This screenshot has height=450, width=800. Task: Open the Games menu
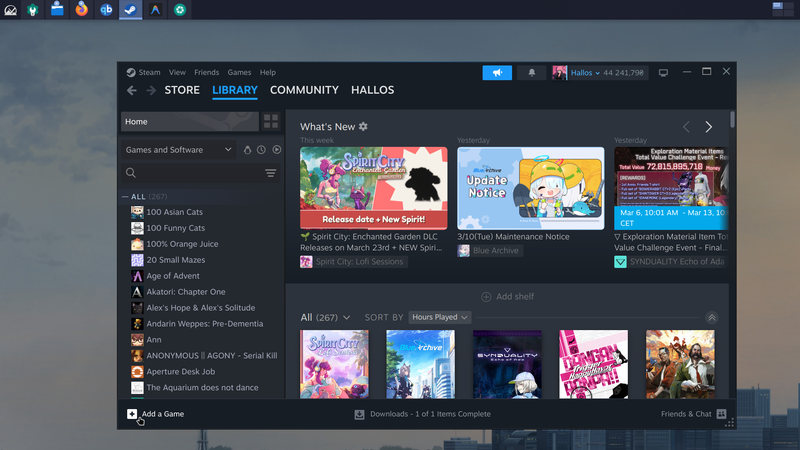[x=239, y=72]
